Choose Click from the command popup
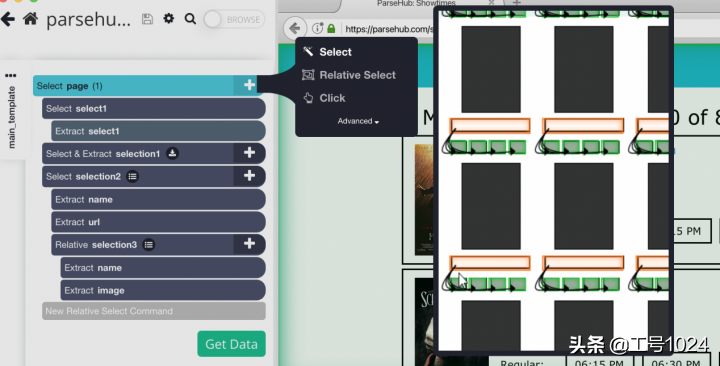The image size is (720, 366). click(x=324, y=98)
